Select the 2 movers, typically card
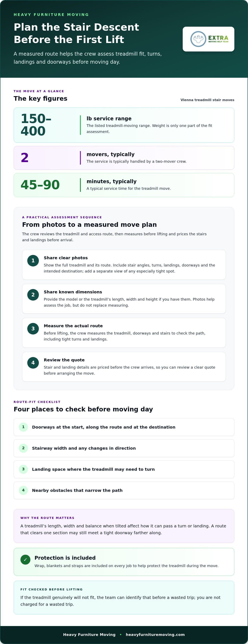The width and height of the screenshot is (248, 644). coord(124,158)
